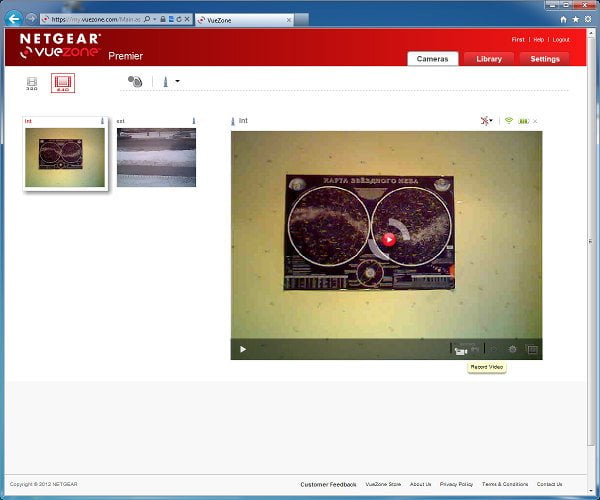Click the Logout link
This screenshot has height=500, width=600.
[x=561, y=40]
